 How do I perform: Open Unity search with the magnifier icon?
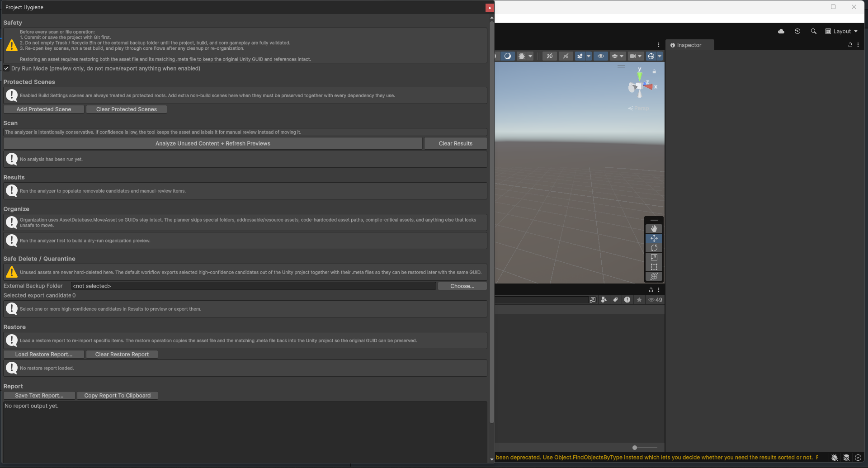pyautogui.click(x=813, y=31)
